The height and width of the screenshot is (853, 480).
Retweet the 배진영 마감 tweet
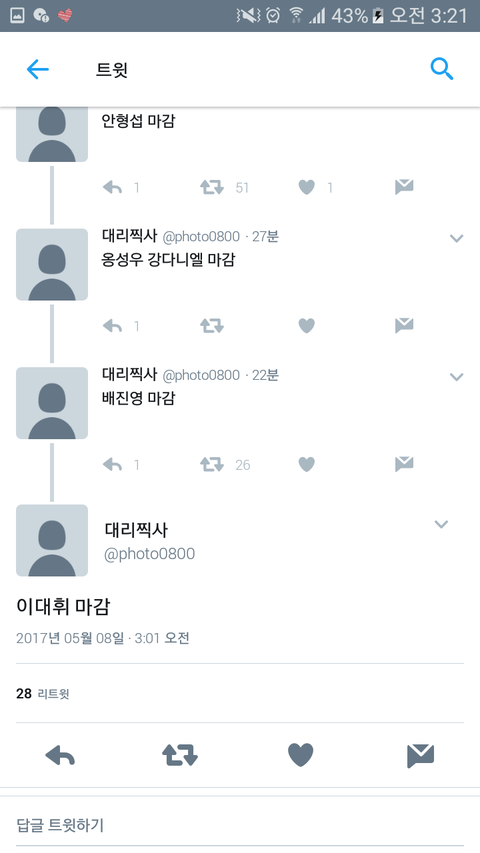click(x=212, y=465)
